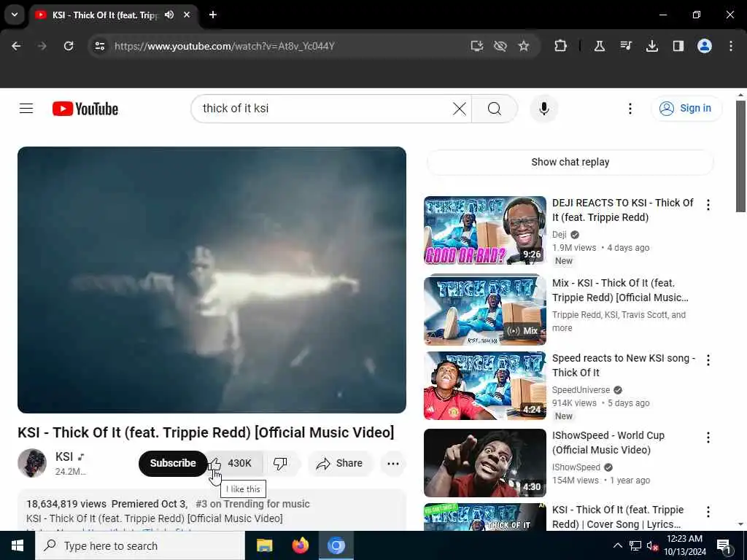Open options menu for IShowSpeed World Cup
747x560 pixels.
tap(708, 437)
